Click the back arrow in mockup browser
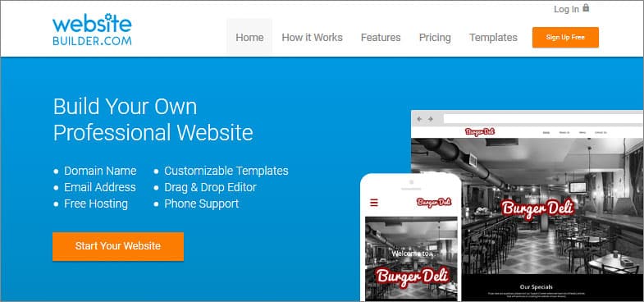Image resolution: width=644 pixels, height=302 pixels. tap(419, 119)
